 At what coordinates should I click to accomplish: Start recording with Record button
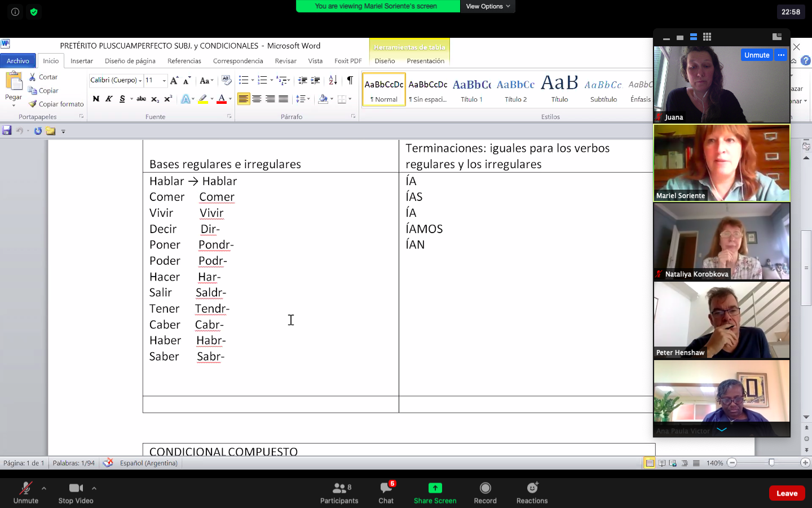485,488
